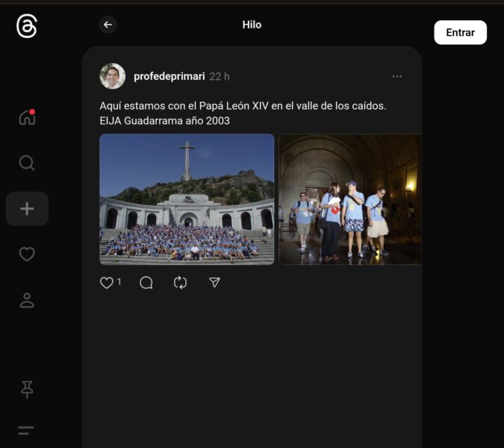Viewport: 504px width, 448px height.
Task: Share the post with paper plane icon
Action: (214, 282)
